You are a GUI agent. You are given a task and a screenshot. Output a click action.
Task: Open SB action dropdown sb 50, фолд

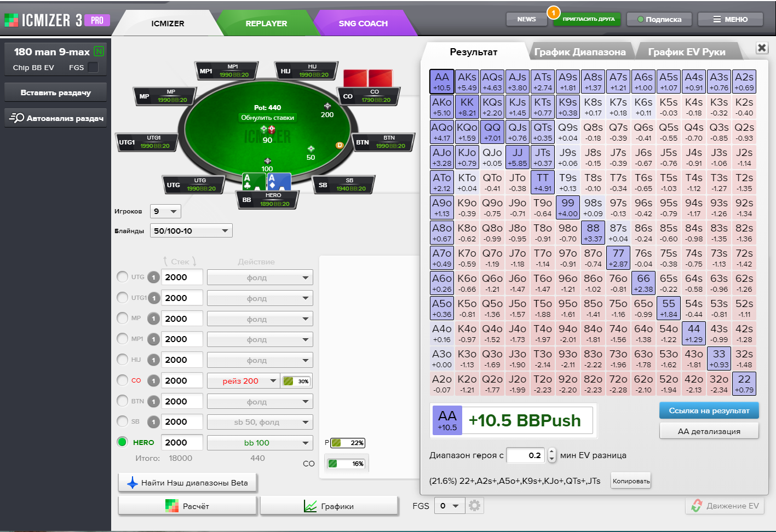(260, 422)
